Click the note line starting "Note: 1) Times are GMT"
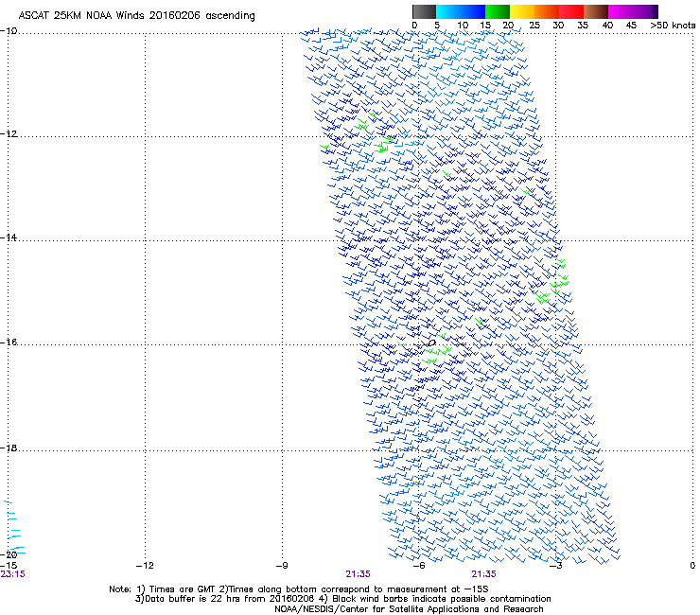Image resolution: width=700 pixels, height=615 pixels. coord(299,589)
